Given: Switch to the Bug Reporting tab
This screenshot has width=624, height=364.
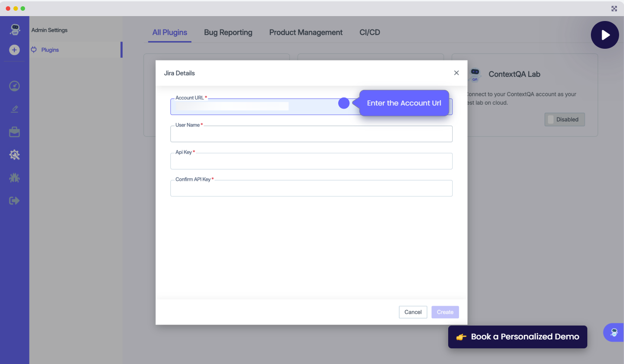Looking at the screenshot, I should click(228, 33).
